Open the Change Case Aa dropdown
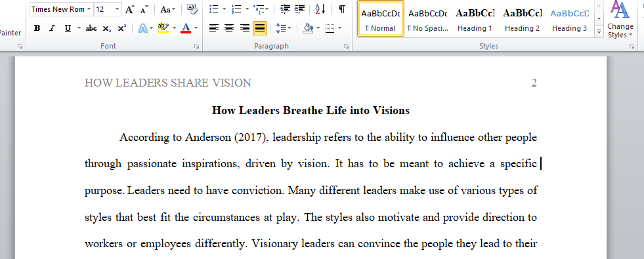This screenshot has height=259, width=644. [x=167, y=9]
